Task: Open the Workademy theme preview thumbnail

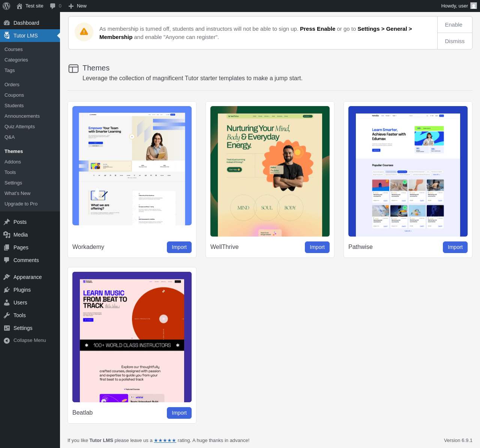Action: click(x=132, y=166)
